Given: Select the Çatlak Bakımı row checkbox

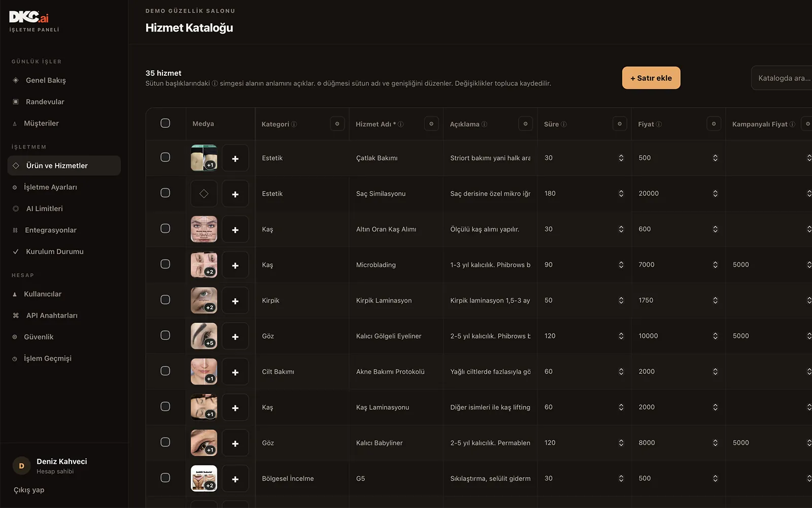Looking at the screenshot, I should [x=165, y=157].
